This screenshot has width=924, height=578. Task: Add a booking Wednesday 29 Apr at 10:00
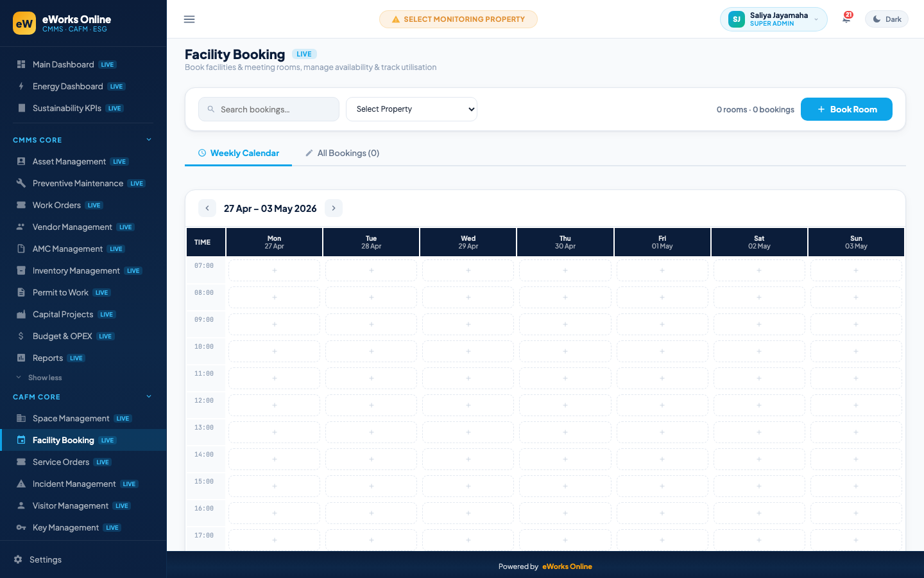(x=468, y=351)
